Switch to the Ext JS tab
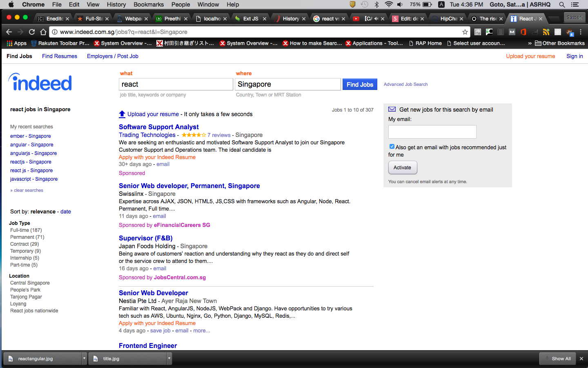 [x=250, y=18]
